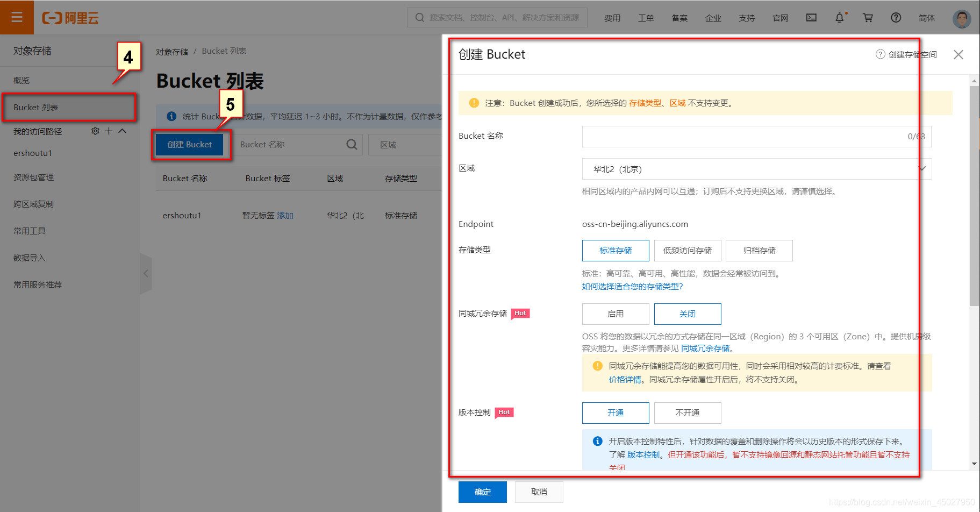Open 如何选择适合您的存储类型 link
This screenshot has height=512, width=980.
[x=632, y=287]
